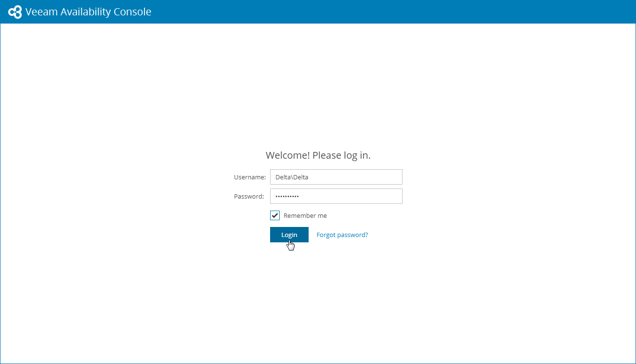Click the Veeam logo icon in header

click(x=15, y=12)
